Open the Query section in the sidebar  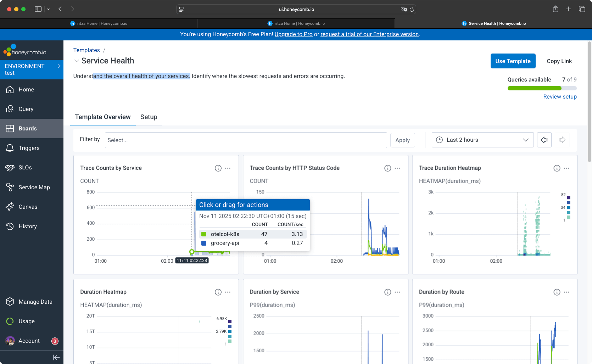click(x=26, y=109)
